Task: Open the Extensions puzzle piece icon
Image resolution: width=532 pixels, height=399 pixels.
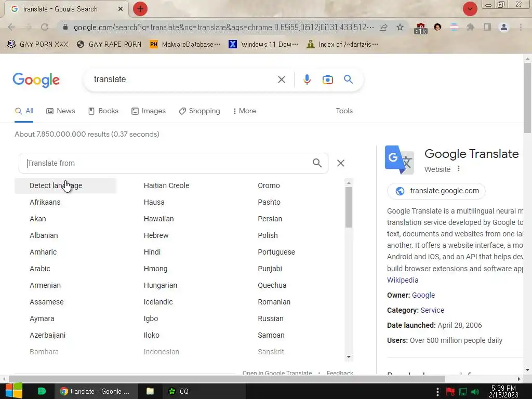Action: (x=470, y=27)
